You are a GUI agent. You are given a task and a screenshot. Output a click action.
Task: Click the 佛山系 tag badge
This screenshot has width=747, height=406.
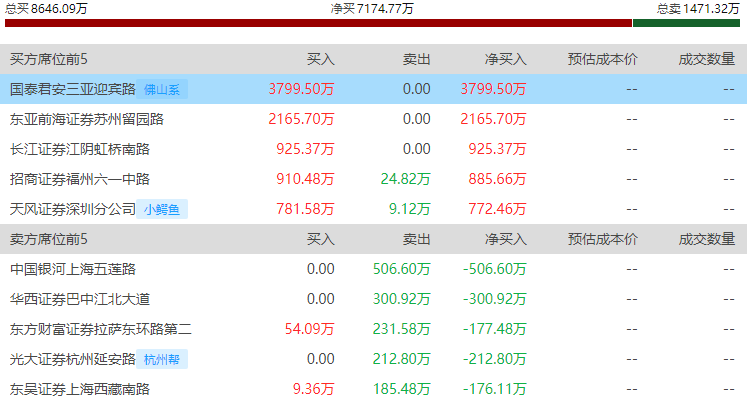(162, 89)
